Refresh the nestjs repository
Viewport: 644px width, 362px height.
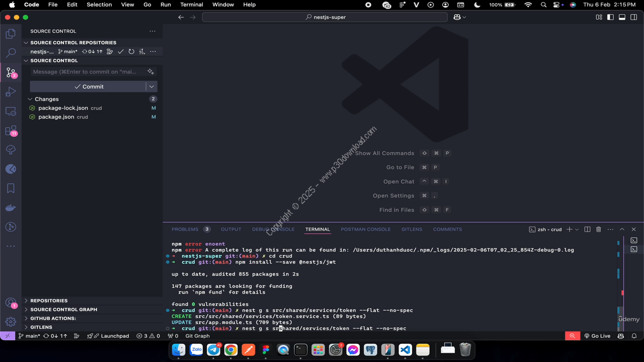pyautogui.click(x=131, y=51)
